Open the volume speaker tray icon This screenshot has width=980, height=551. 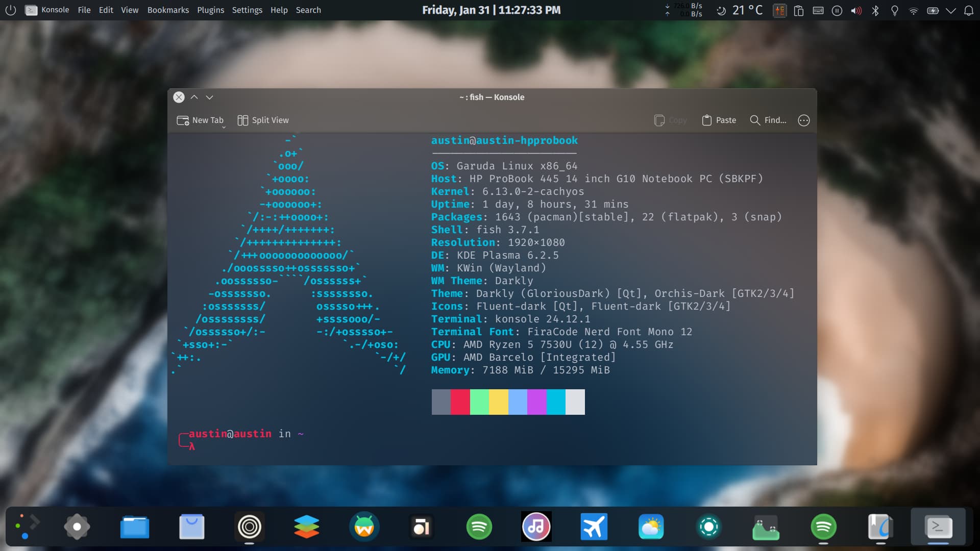[856, 10]
